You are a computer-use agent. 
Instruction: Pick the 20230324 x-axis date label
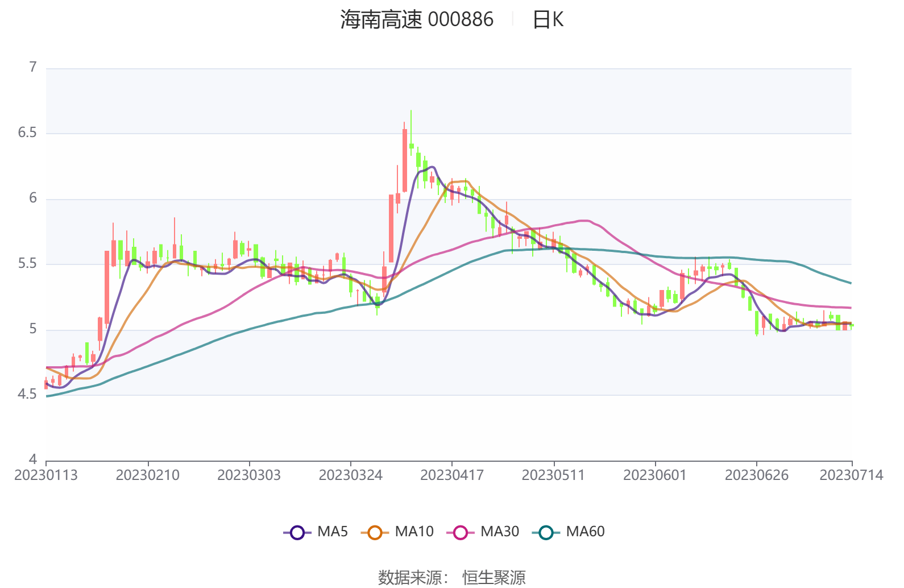pos(351,475)
